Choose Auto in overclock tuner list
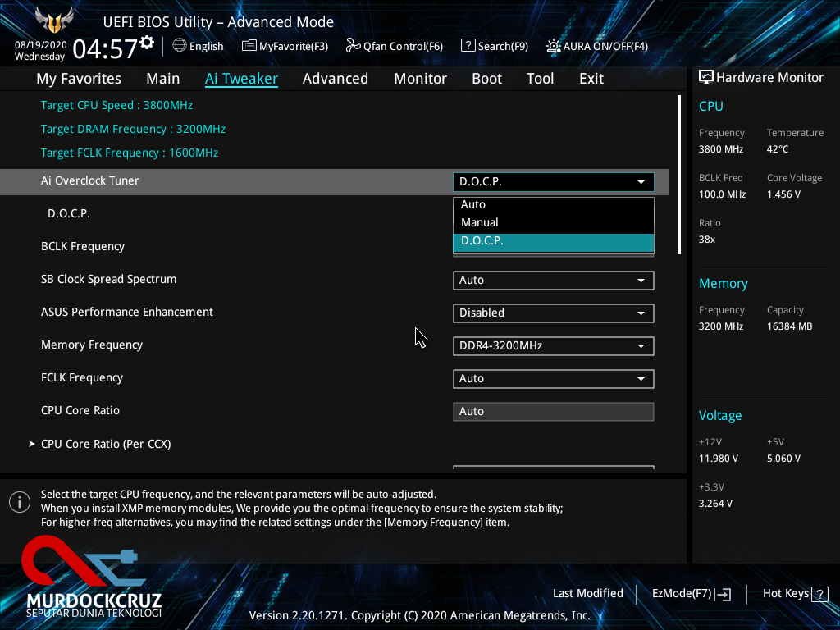840x630 pixels. coord(554,204)
